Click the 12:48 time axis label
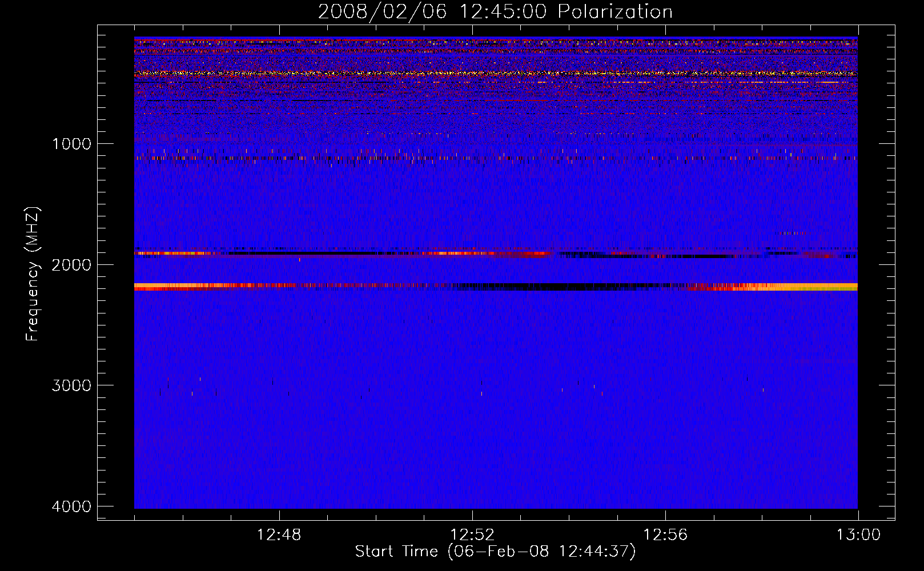Viewport: 924px width, 571px height. 279,535
